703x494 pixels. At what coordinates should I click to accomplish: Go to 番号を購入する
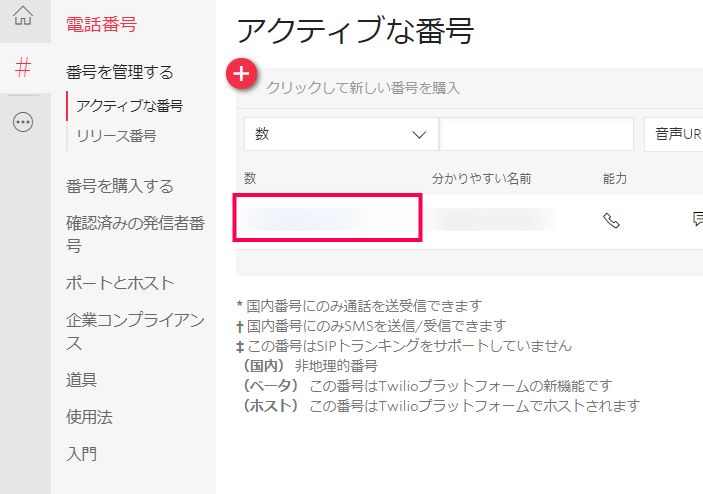click(120, 186)
